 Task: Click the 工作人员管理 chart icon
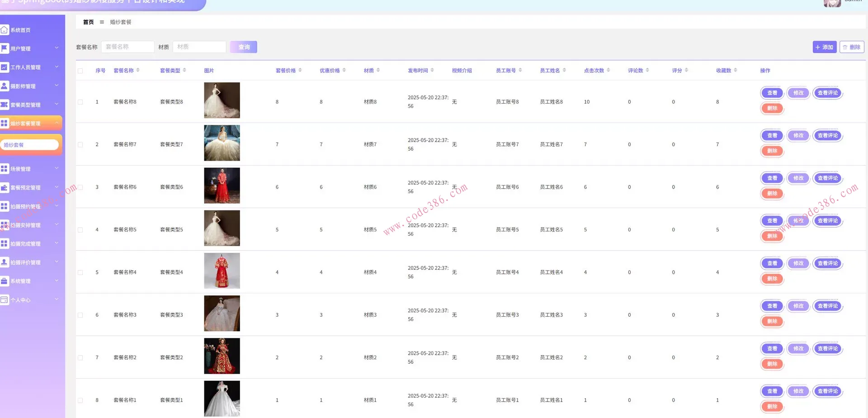pos(5,67)
